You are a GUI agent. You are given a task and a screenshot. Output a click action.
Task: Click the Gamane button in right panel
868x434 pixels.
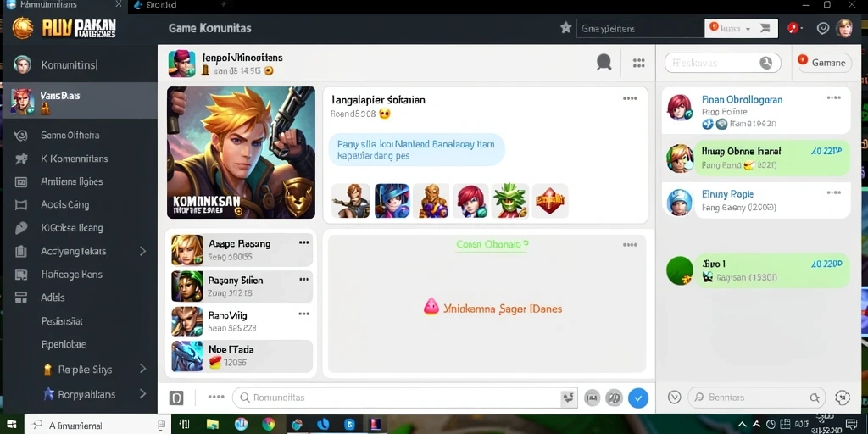tap(823, 63)
